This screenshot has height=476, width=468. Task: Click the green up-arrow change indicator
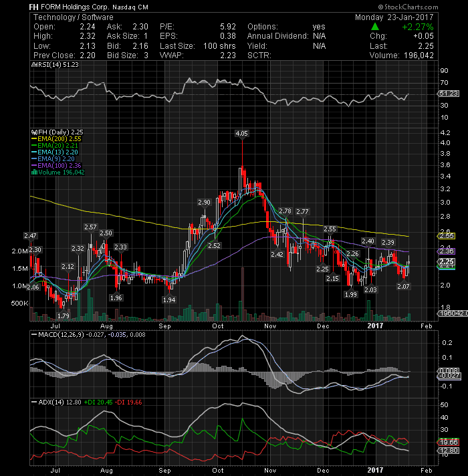click(x=375, y=27)
